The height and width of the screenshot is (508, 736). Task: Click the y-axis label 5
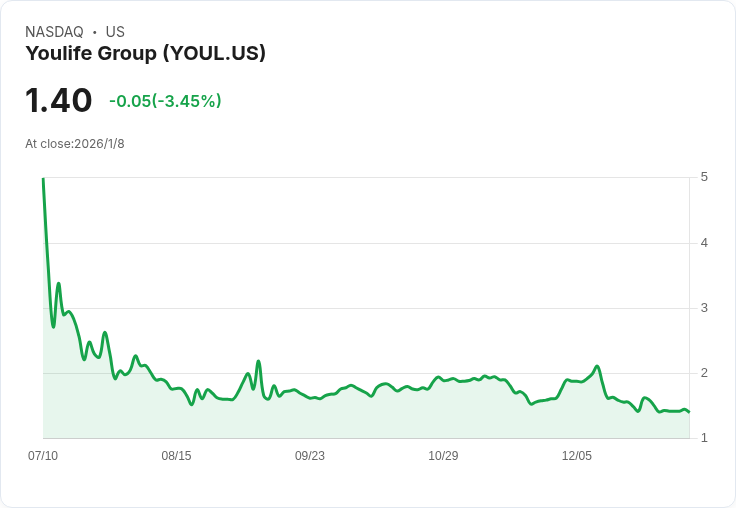coord(704,177)
